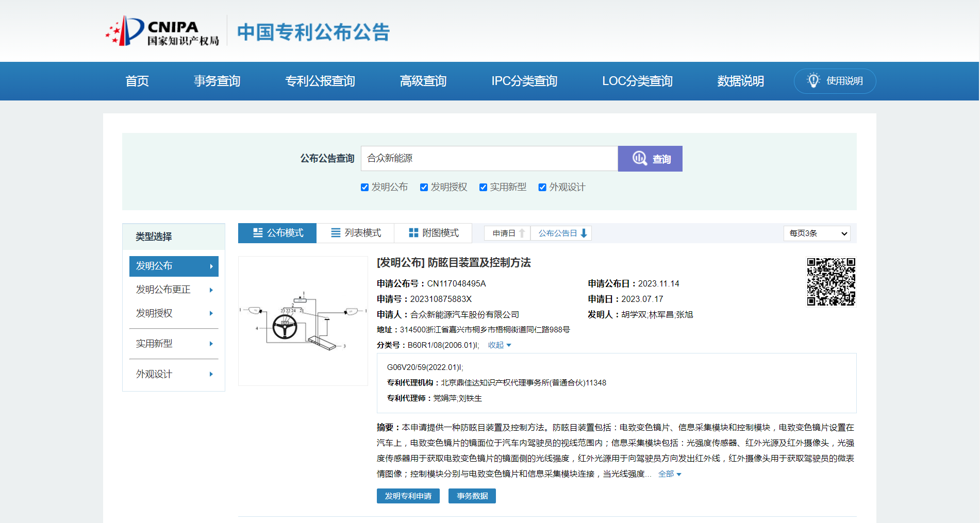Switch to 附图模式 view tab
Image resolution: width=980 pixels, height=523 pixels.
click(433, 233)
